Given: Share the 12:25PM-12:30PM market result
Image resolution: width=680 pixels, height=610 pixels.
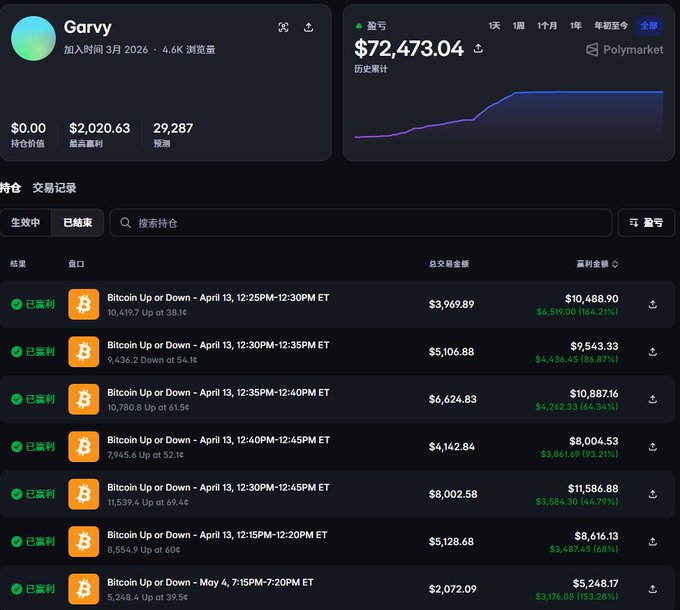Looking at the screenshot, I should pos(653,304).
